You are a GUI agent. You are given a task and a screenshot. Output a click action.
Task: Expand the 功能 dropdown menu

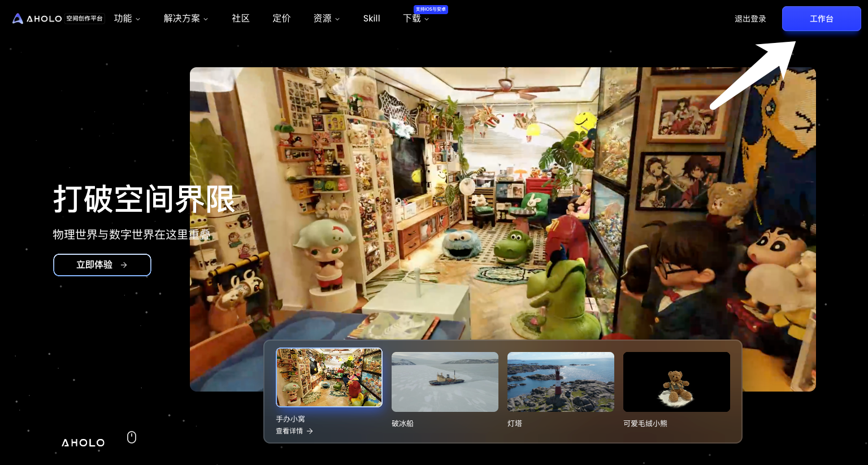[x=127, y=19]
